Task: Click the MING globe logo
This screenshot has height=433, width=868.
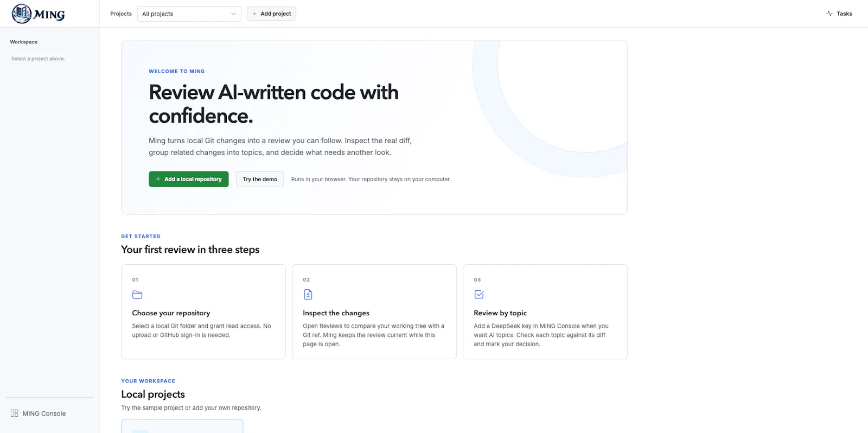Action: (22, 14)
